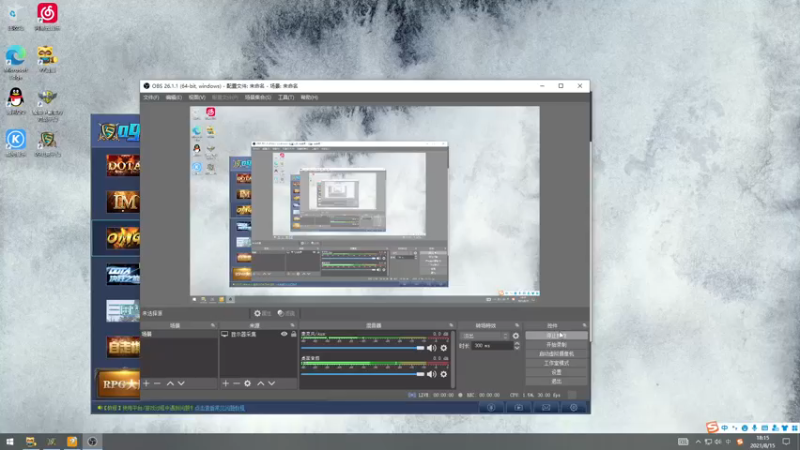Pop out the Audio Mixer dock

pos(451,326)
